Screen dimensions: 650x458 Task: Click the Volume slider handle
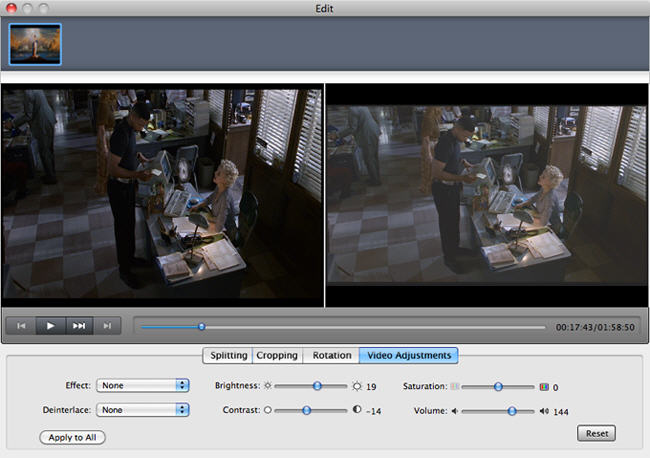point(512,411)
